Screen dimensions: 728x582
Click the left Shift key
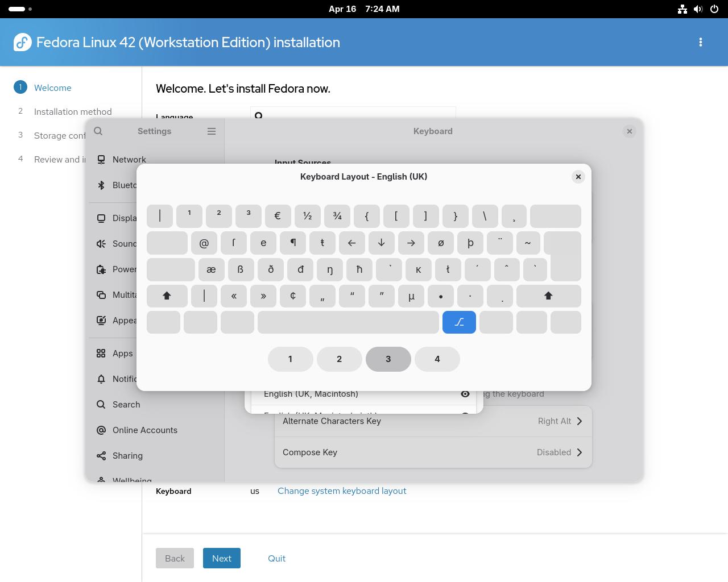[x=167, y=296]
